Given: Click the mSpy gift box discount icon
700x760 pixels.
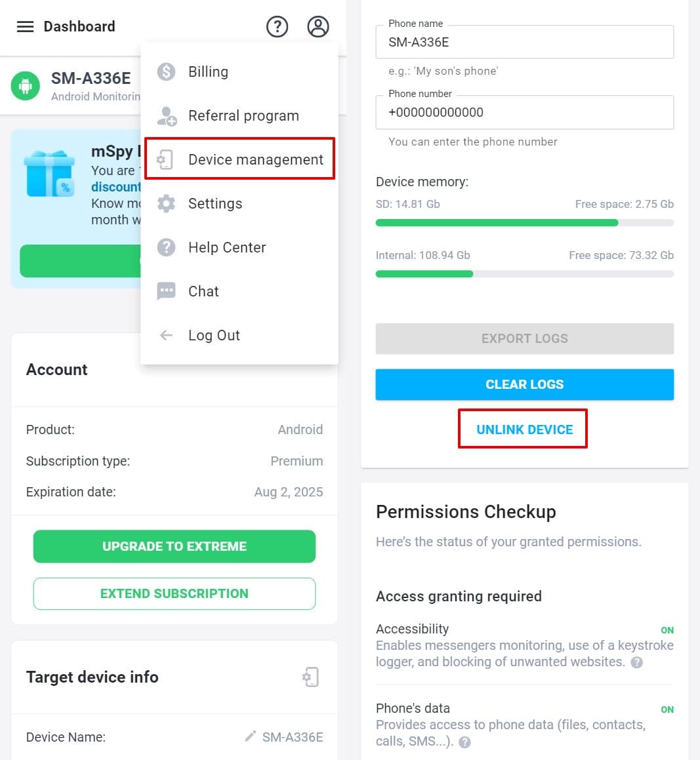Looking at the screenshot, I should click(x=50, y=174).
